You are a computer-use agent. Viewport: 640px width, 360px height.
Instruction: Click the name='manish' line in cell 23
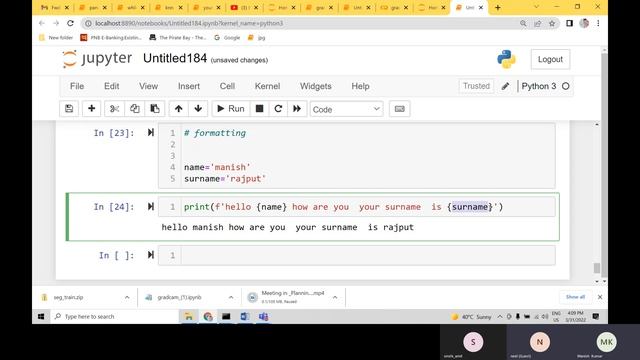(217, 167)
